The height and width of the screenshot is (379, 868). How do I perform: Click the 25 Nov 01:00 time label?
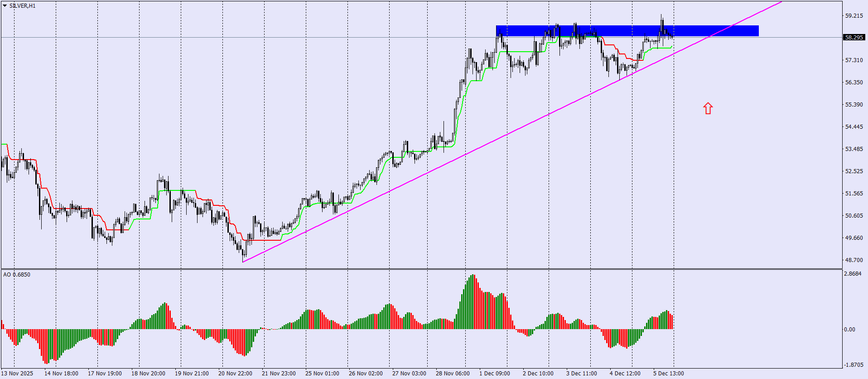tap(322, 374)
